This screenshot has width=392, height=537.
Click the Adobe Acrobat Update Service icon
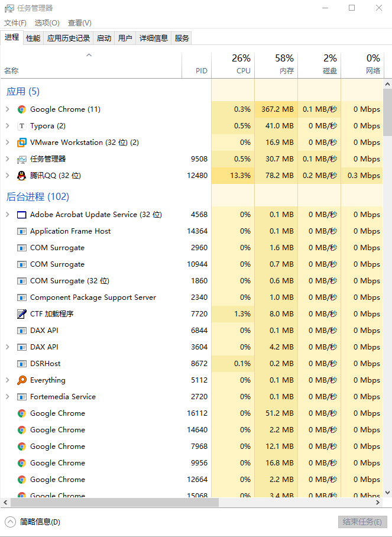pyautogui.click(x=21, y=215)
